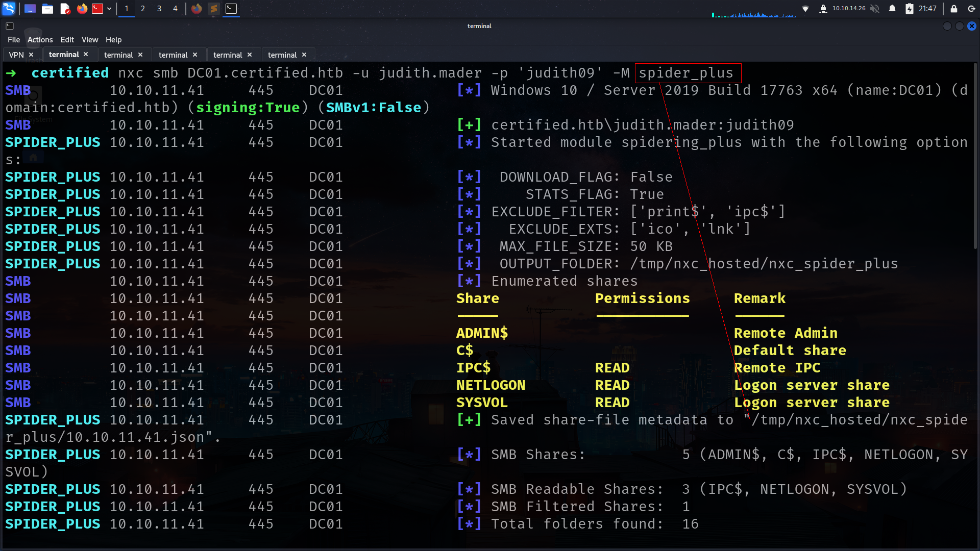
Task: Select the last terminal tab
Action: (x=282, y=55)
